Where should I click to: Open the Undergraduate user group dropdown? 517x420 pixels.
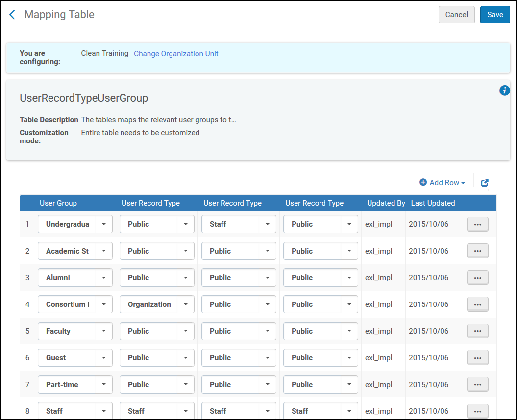click(75, 224)
